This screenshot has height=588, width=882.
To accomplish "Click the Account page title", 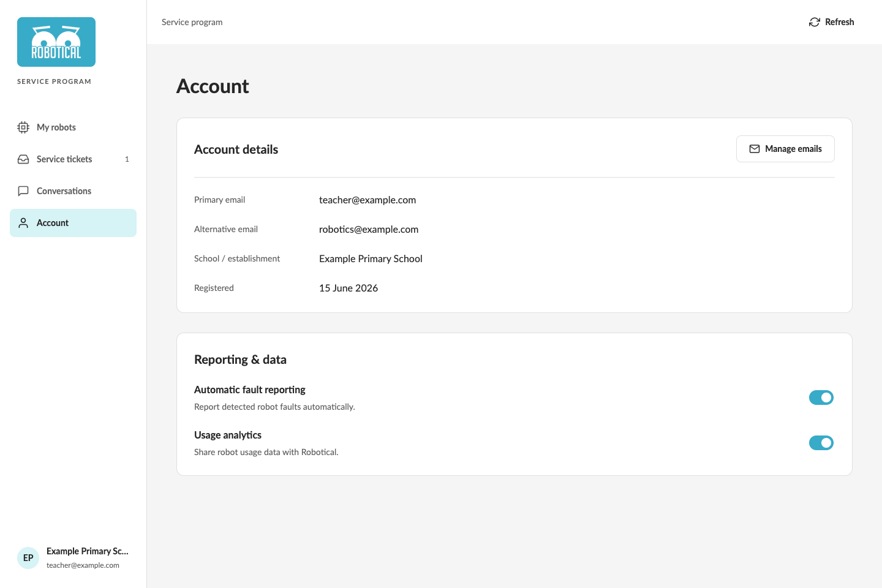I will [213, 86].
